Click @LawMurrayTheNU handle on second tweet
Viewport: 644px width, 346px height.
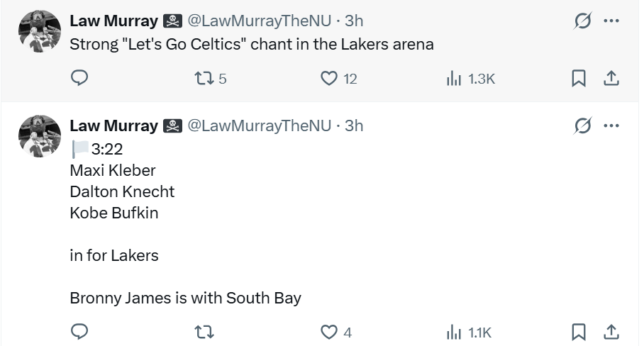point(258,125)
